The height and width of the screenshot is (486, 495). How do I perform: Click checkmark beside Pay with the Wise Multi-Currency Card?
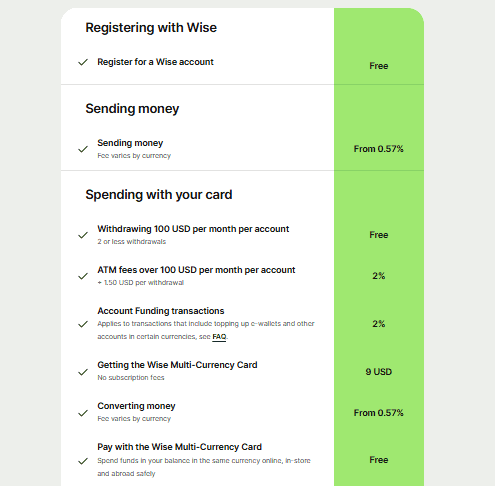click(x=83, y=461)
